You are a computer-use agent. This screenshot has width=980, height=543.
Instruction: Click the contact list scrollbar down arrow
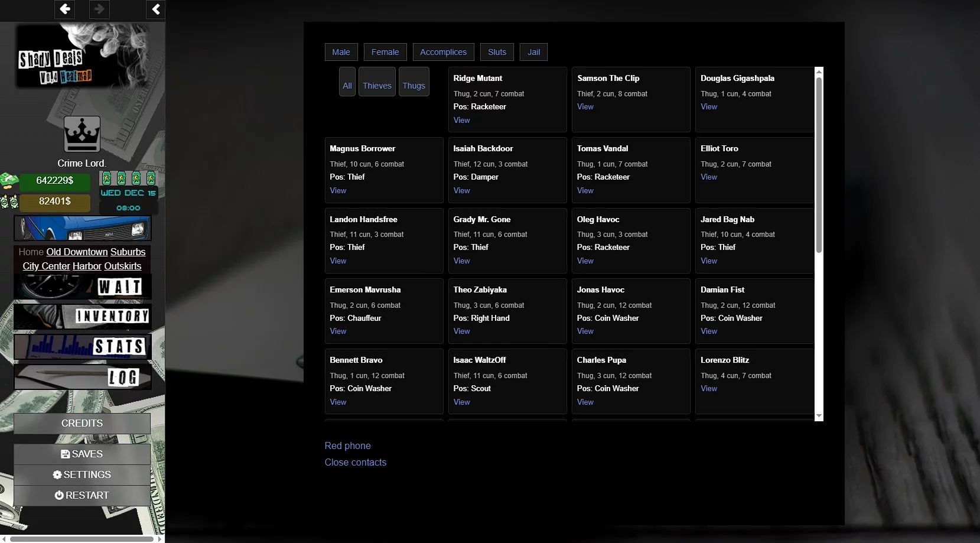point(819,416)
